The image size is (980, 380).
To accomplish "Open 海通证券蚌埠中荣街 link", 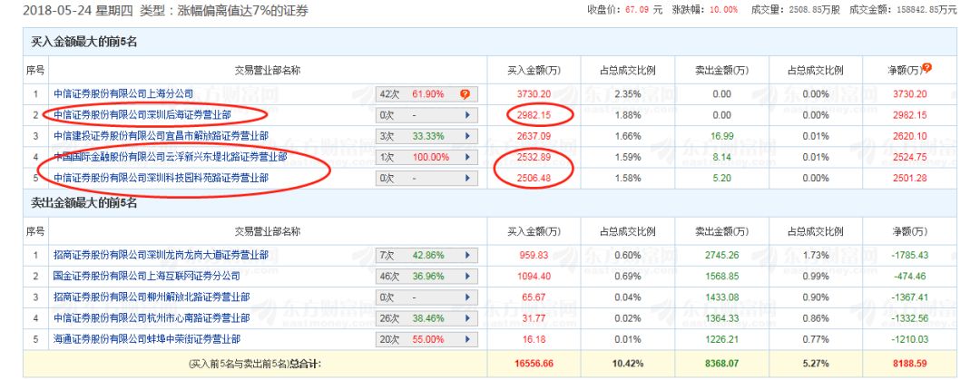I will 147,340.
